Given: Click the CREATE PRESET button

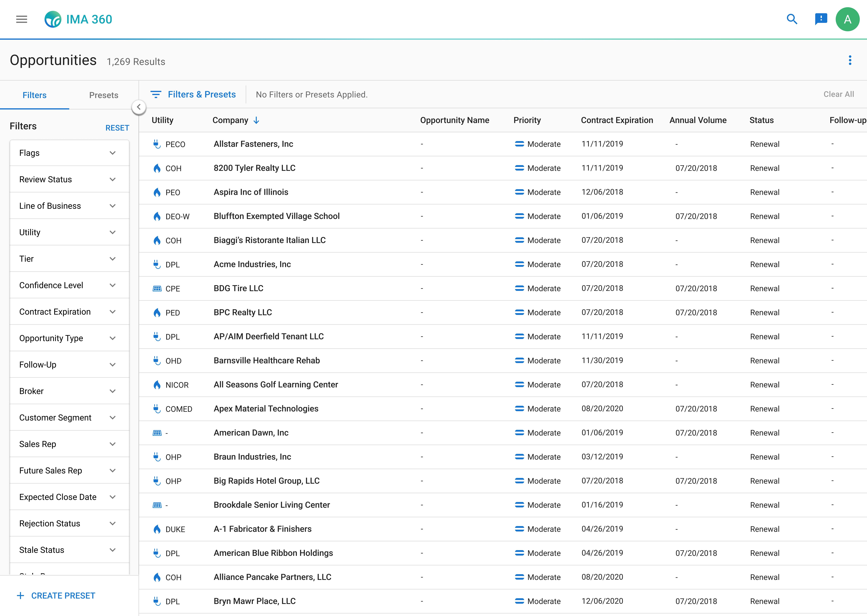Looking at the screenshot, I should 56,596.
